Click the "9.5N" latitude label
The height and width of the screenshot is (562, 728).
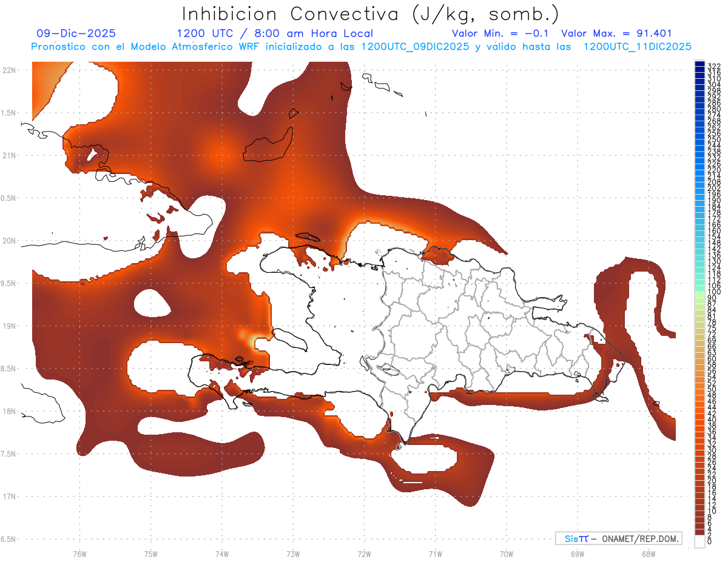[9, 284]
